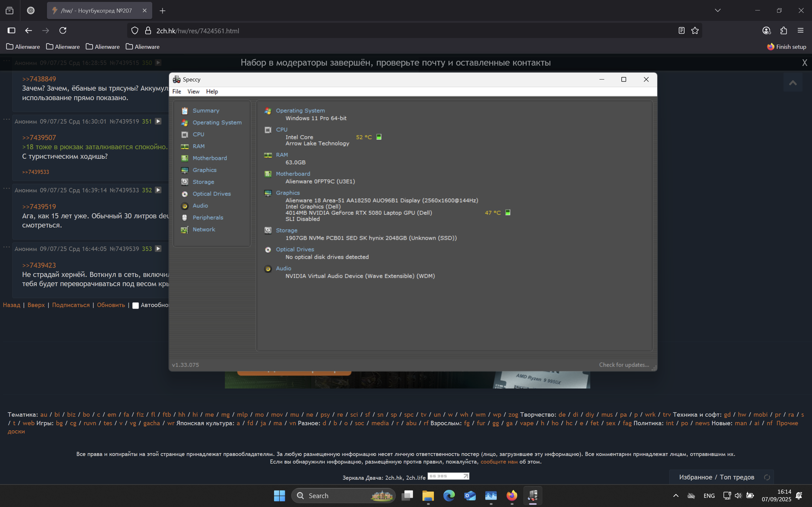Open Motherboard details in the sidebar
Screen dimensions: 812x507
(209, 158)
